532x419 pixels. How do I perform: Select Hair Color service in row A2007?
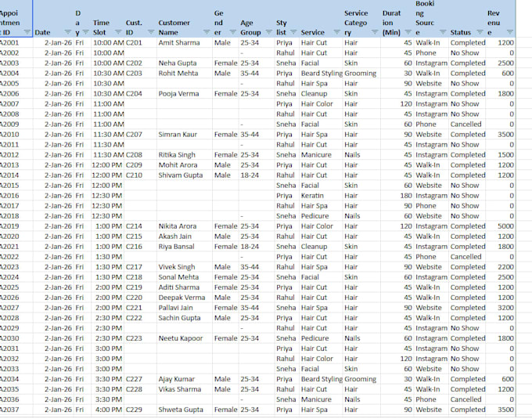click(321, 104)
